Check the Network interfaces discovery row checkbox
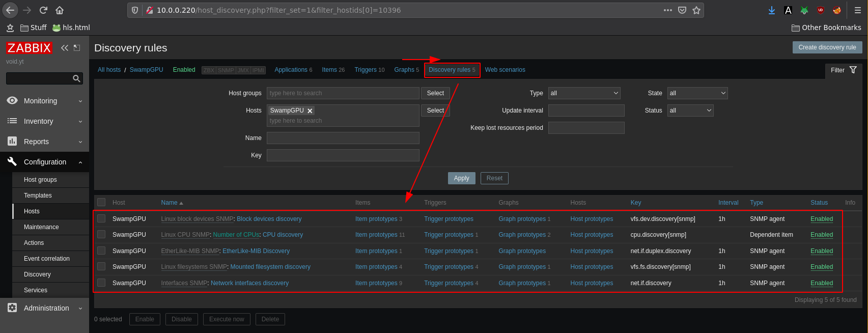 tap(101, 283)
